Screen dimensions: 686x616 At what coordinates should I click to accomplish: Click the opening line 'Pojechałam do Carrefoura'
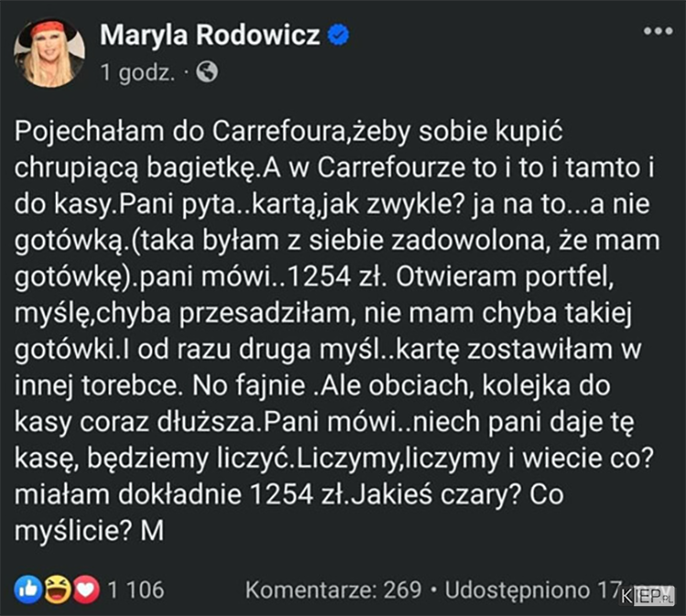click(180, 132)
